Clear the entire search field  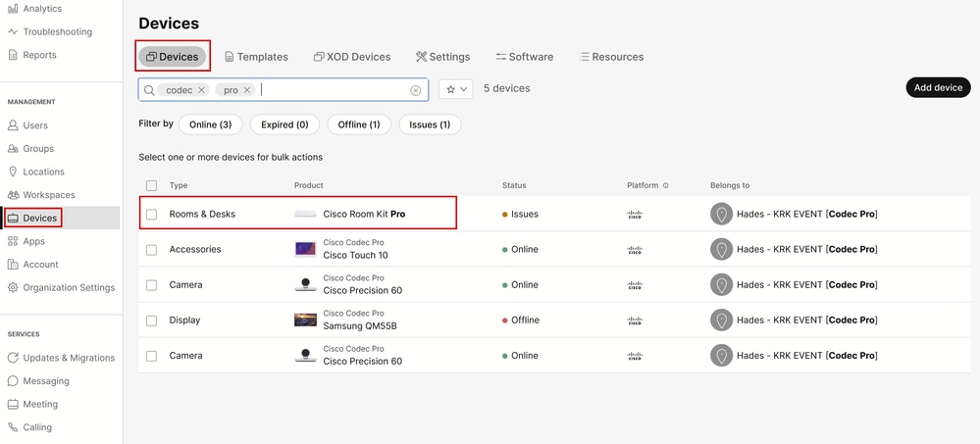pos(416,90)
